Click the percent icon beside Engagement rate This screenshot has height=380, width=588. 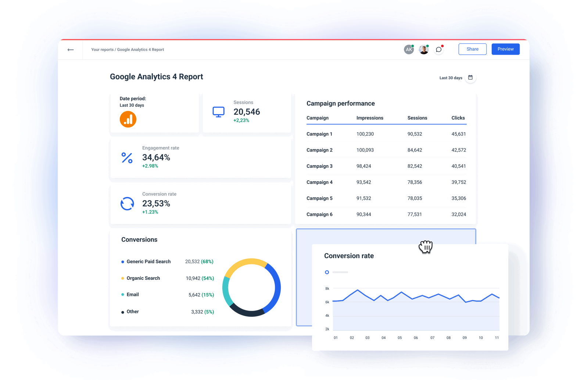pyautogui.click(x=127, y=158)
